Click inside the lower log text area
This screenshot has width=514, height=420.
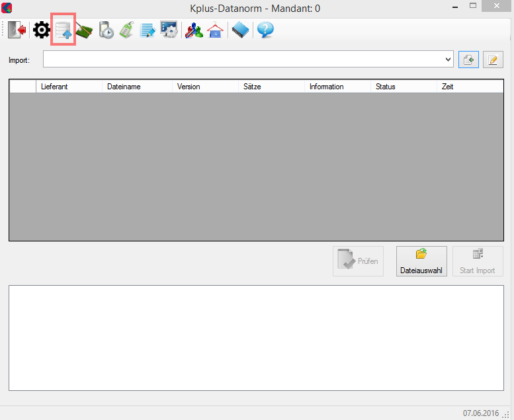[x=256, y=338]
